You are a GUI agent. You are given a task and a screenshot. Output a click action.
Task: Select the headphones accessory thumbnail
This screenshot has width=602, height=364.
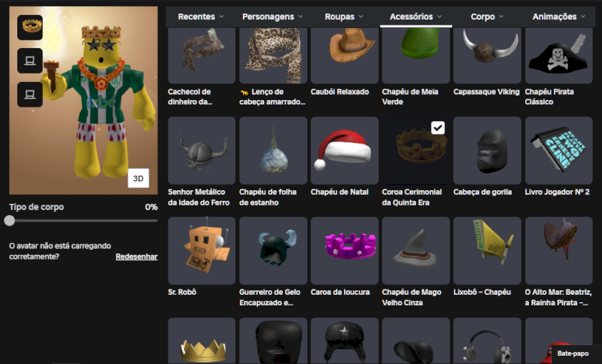487,341
